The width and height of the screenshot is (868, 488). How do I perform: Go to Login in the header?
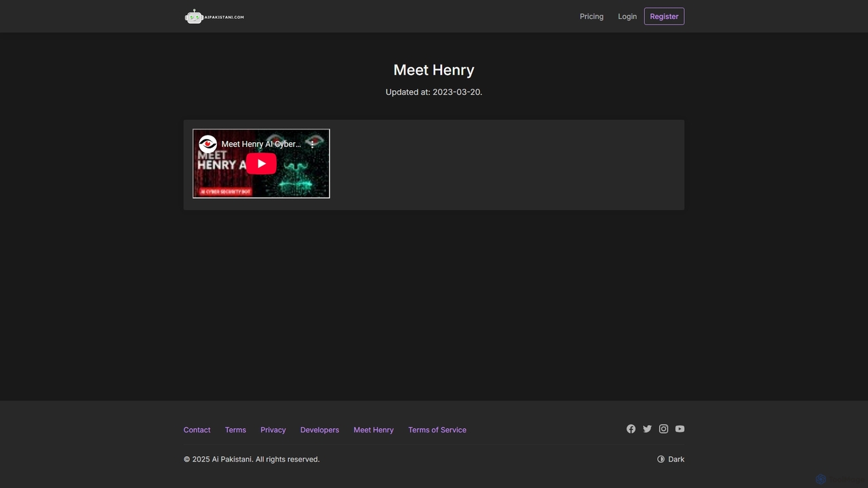click(627, 16)
